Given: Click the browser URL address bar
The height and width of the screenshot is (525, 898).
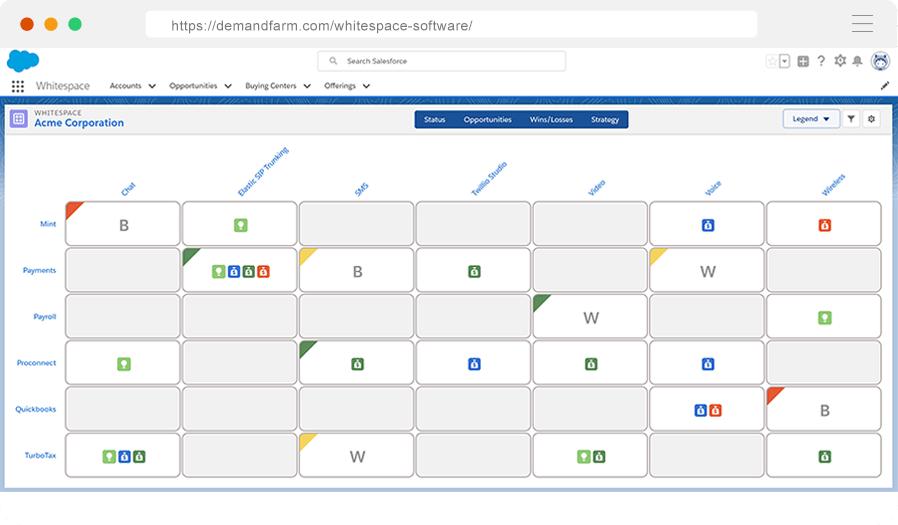Looking at the screenshot, I should click(451, 25).
